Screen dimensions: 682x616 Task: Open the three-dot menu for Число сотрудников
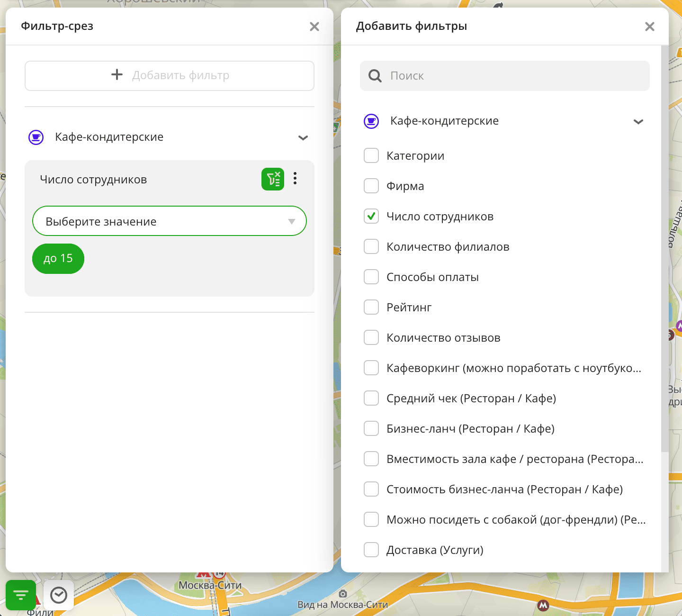[x=295, y=179]
